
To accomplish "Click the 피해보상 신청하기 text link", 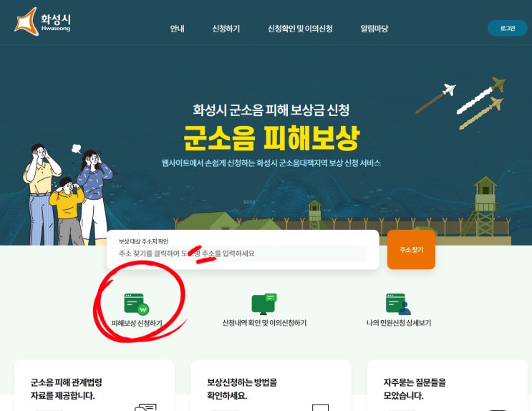I will click(137, 323).
